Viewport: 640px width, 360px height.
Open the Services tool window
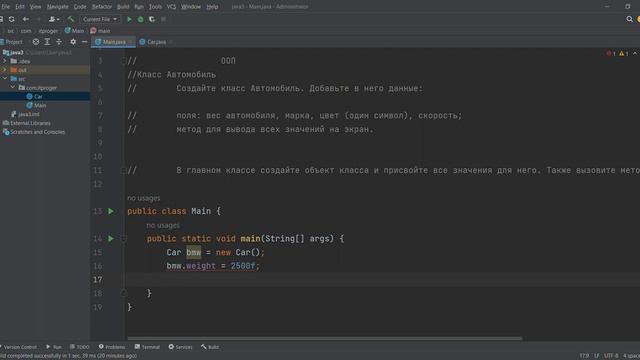coord(180,347)
